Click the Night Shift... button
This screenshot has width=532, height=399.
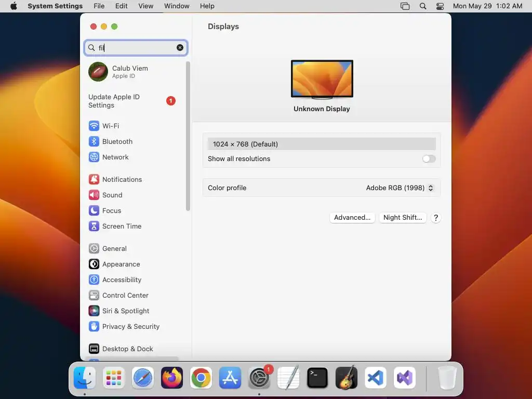pyautogui.click(x=403, y=218)
